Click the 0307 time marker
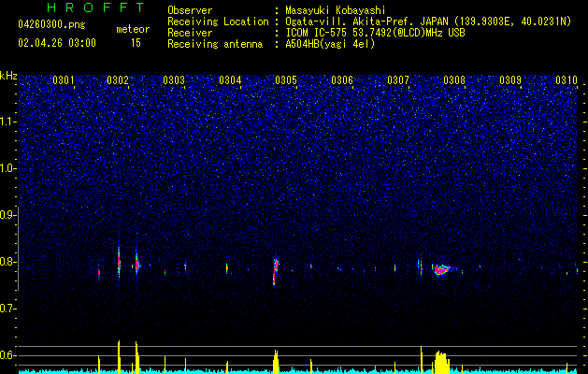 coord(398,79)
